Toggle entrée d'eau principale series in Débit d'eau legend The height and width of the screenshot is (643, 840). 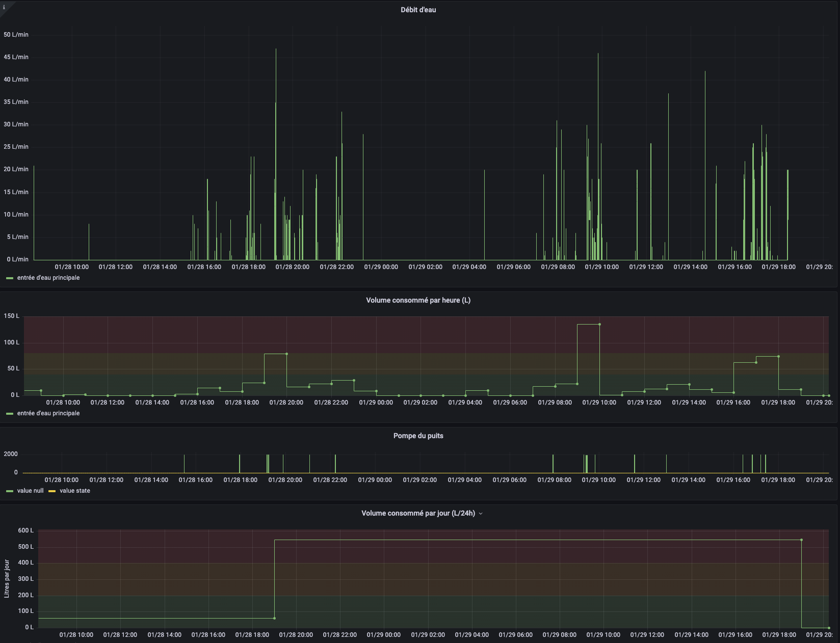coord(48,278)
